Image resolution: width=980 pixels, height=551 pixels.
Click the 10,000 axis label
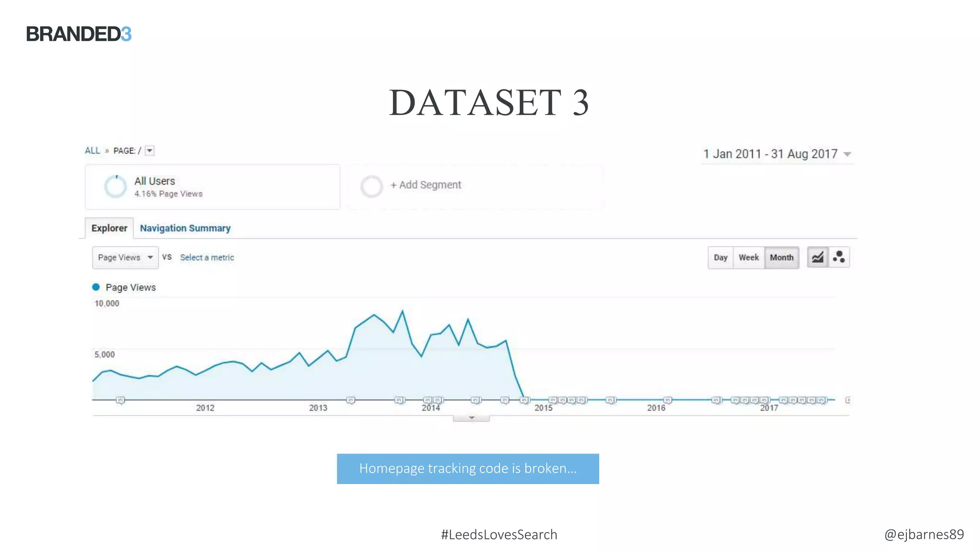tap(107, 303)
